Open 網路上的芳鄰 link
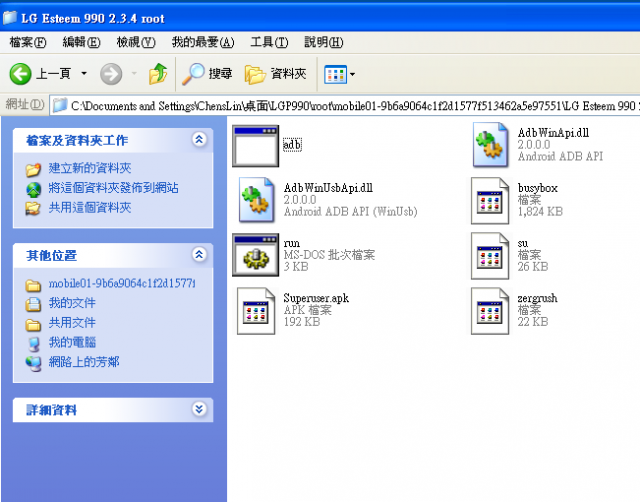Screen dimensions: 640x502 click(x=84, y=362)
